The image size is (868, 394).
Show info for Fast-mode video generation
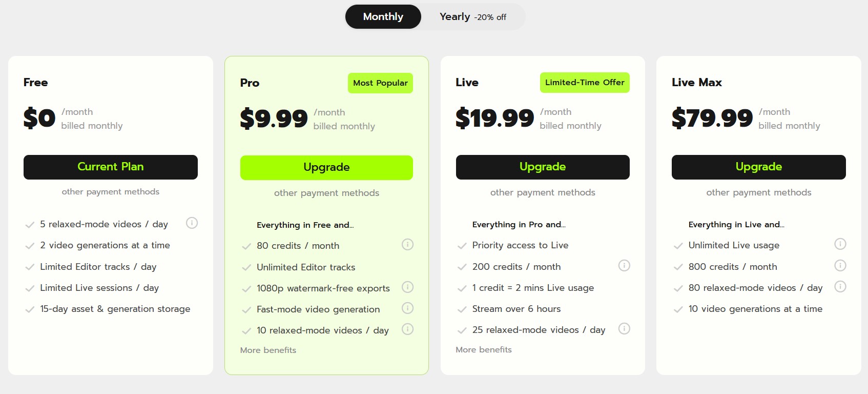tap(407, 308)
